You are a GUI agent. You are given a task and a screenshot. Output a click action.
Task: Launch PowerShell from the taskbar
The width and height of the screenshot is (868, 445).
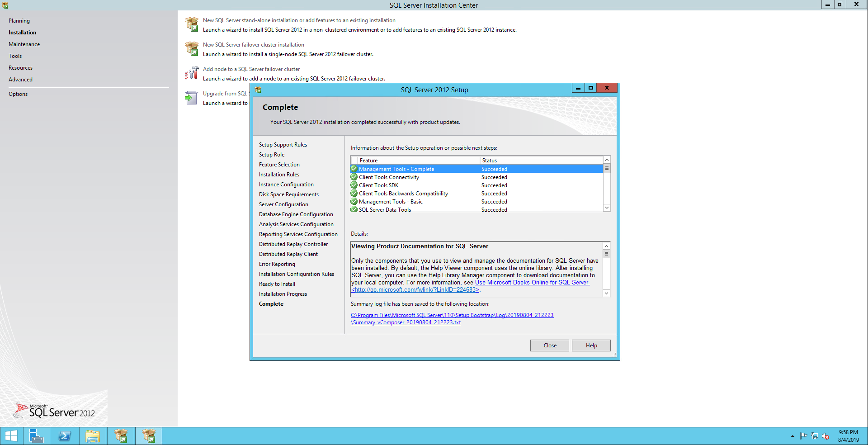tap(65, 436)
